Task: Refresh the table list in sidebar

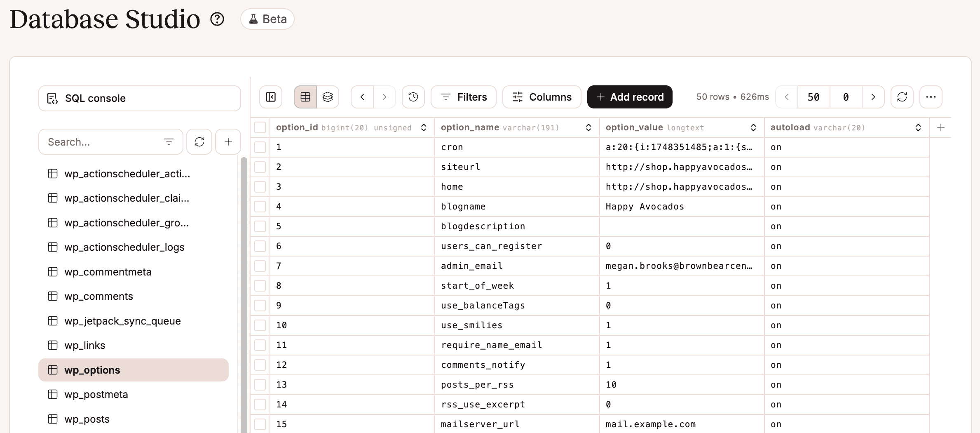Action: [x=199, y=142]
